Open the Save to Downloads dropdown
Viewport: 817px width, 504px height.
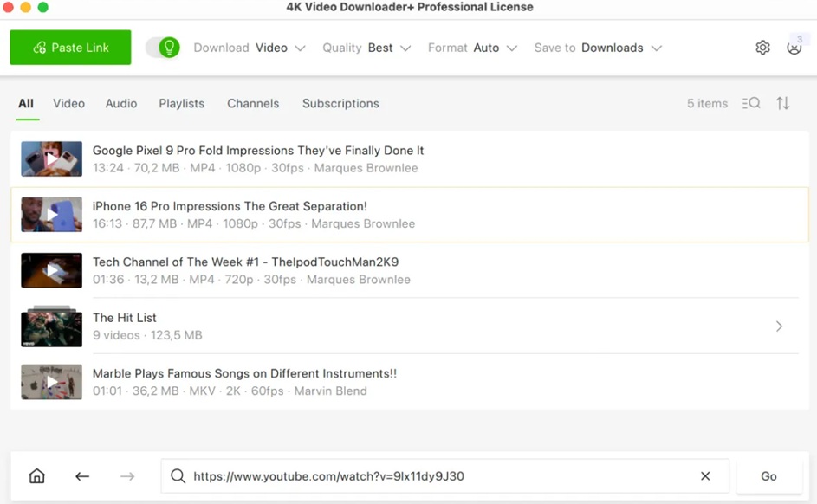coord(598,48)
